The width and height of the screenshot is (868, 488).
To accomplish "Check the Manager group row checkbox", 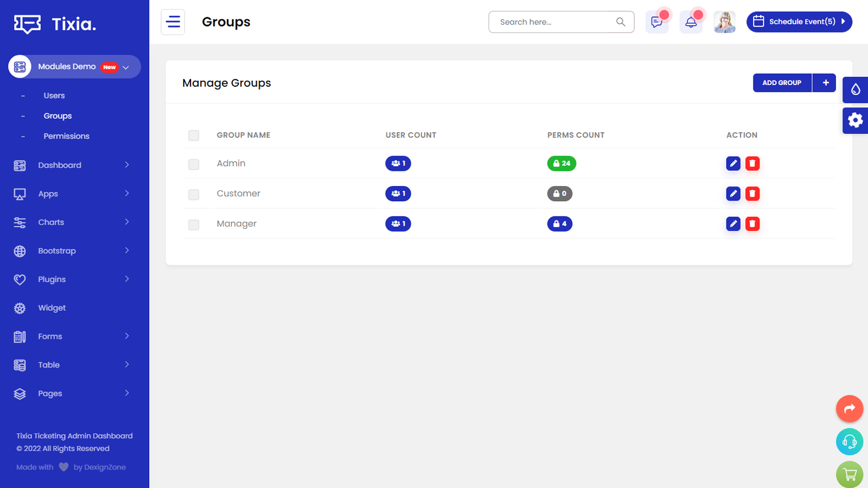I will (x=194, y=224).
